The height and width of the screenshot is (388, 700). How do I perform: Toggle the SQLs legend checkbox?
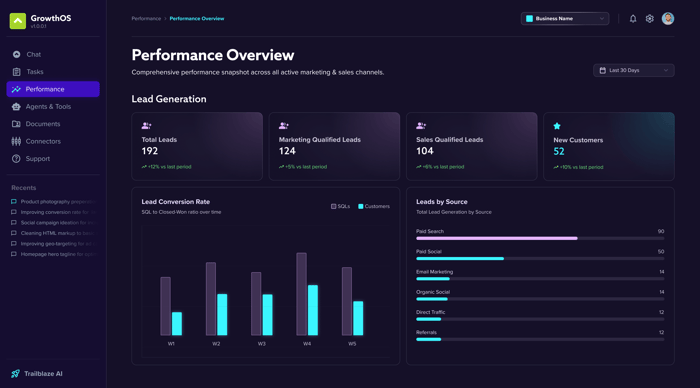(333, 206)
